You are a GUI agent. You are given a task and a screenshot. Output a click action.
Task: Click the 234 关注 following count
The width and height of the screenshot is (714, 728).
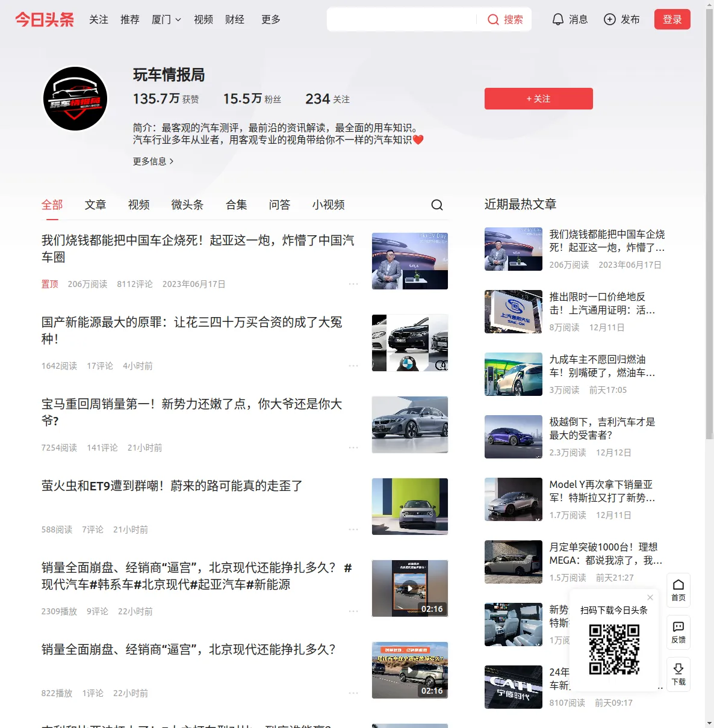[x=328, y=99]
